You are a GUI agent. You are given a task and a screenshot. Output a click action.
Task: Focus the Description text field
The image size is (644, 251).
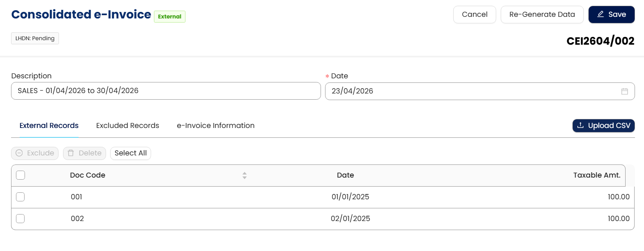165,91
